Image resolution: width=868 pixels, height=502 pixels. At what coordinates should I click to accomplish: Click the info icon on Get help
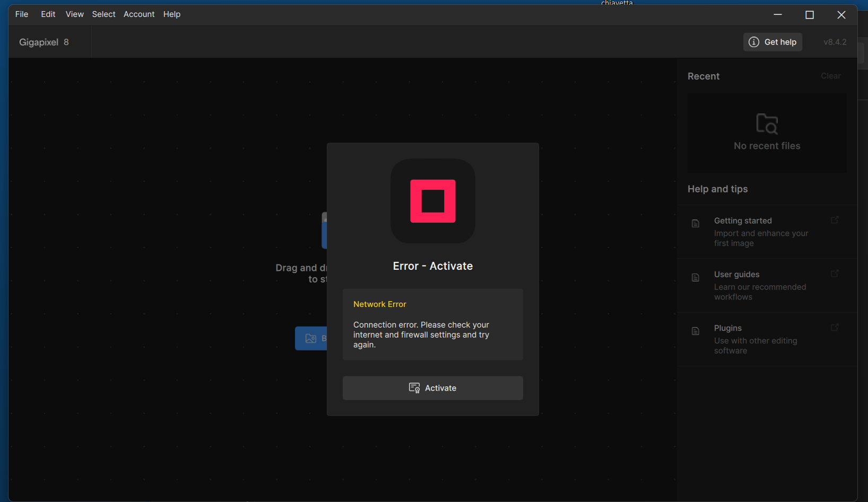(753, 42)
